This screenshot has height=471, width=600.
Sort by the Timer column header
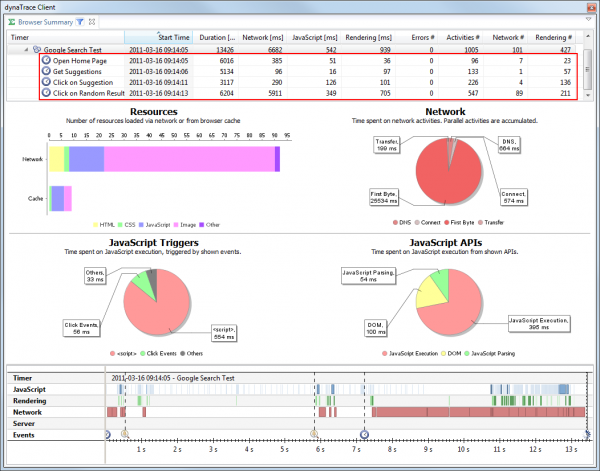pos(66,37)
